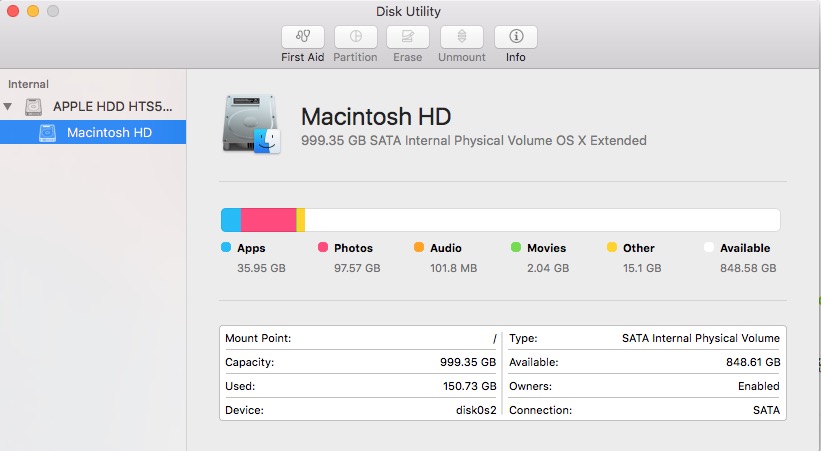Click the large Macintosh HD drive icon

(252, 124)
